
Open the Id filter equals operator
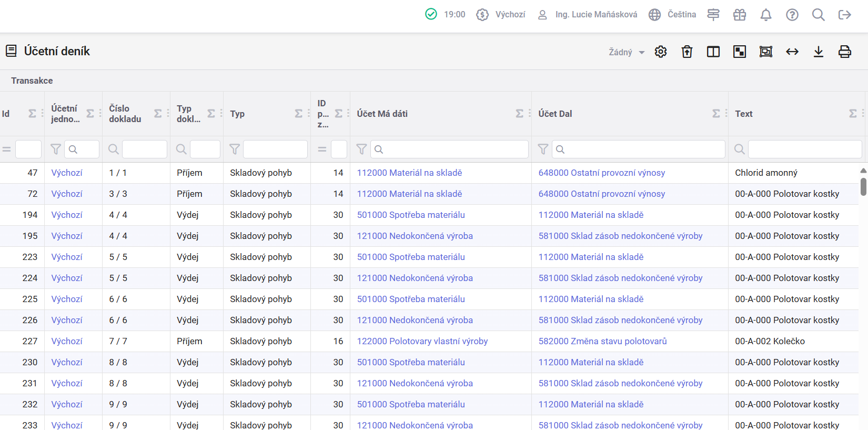tap(7, 149)
